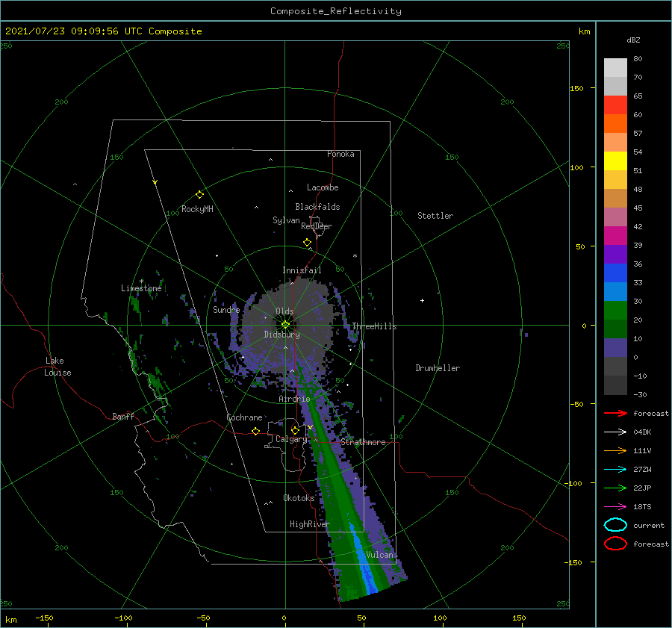Image resolution: width=672 pixels, height=628 pixels.
Task: Select the Airdrie label
Action: pos(294,399)
